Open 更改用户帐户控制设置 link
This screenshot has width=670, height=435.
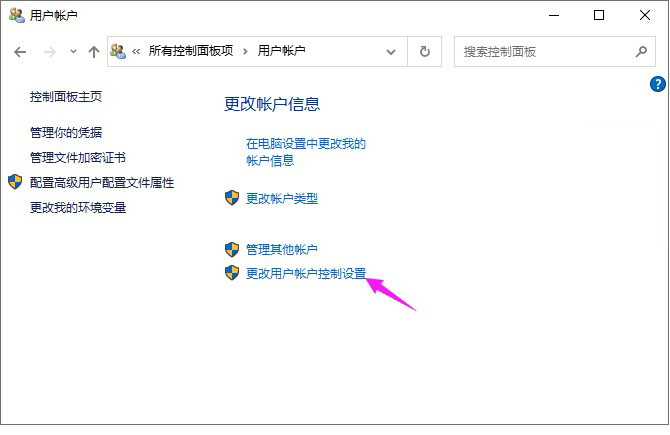pyautogui.click(x=306, y=273)
